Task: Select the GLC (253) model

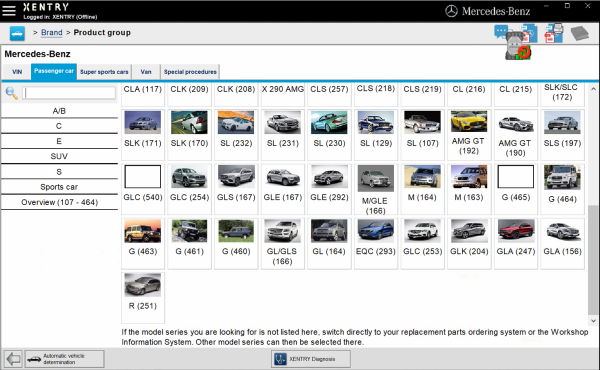Action: 422,243
